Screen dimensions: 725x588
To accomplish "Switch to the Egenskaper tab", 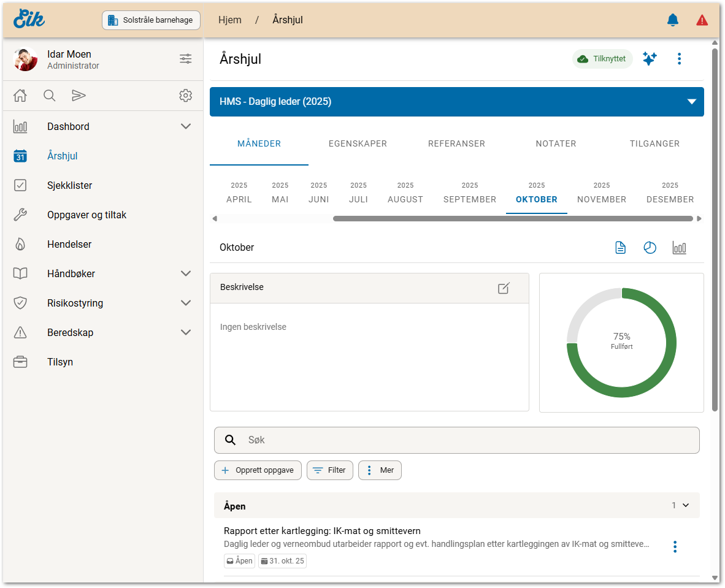I will (x=358, y=143).
